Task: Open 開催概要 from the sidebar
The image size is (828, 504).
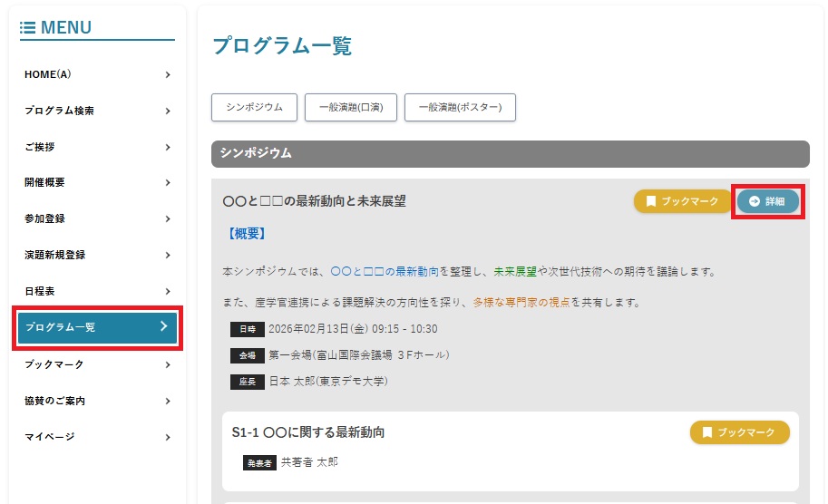Action: point(45,182)
